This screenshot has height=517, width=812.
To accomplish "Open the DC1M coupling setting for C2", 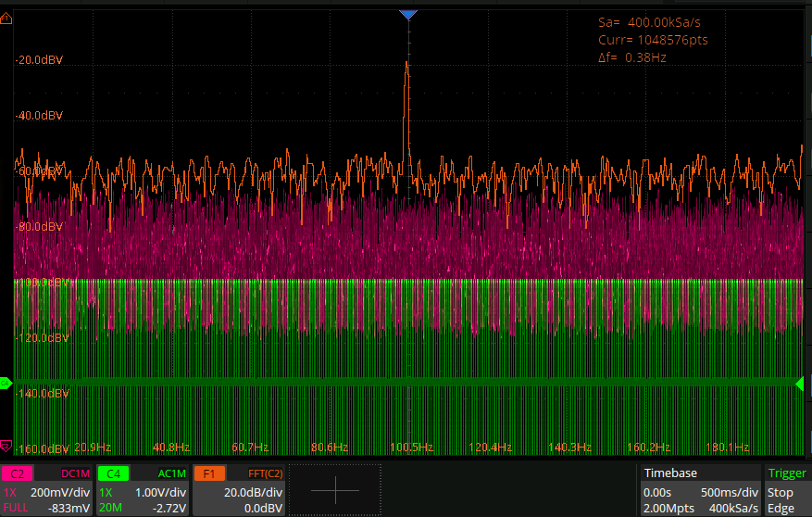I will coord(75,473).
